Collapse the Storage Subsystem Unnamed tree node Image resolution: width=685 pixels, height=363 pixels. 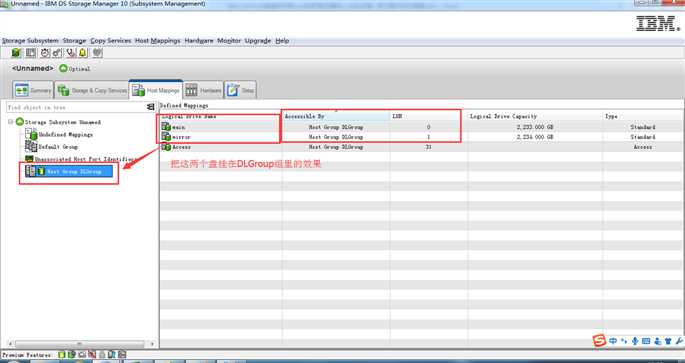10,122
